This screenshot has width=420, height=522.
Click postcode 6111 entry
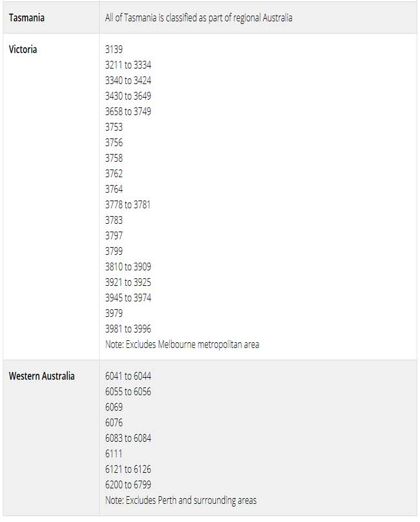click(114, 453)
